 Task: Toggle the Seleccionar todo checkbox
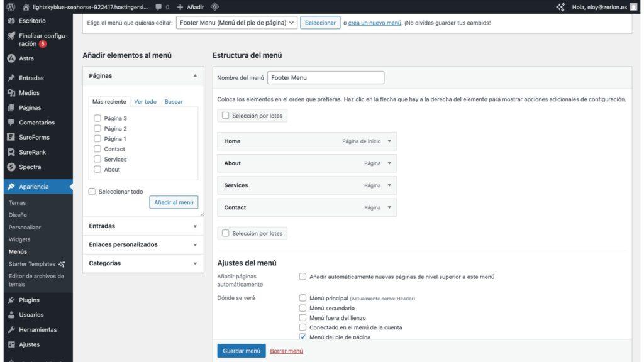(92, 192)
